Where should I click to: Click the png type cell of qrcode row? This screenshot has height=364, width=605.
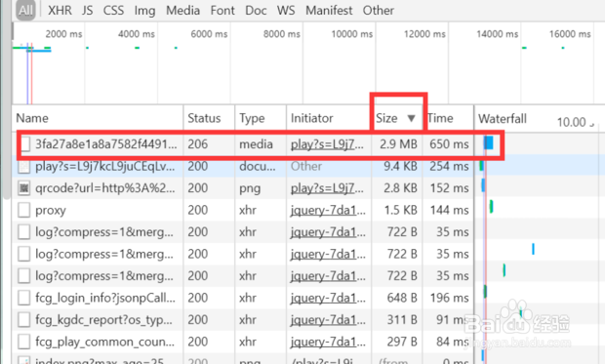pos(250,189)
